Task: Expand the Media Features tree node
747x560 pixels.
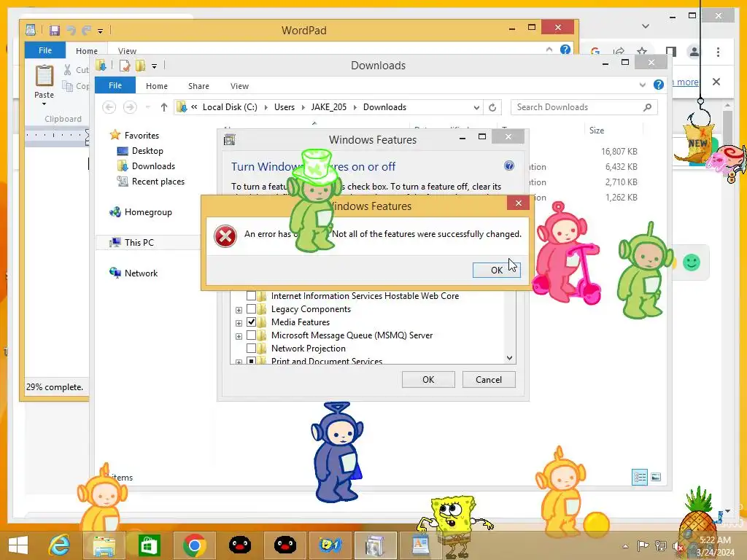Action: point(239,323)
